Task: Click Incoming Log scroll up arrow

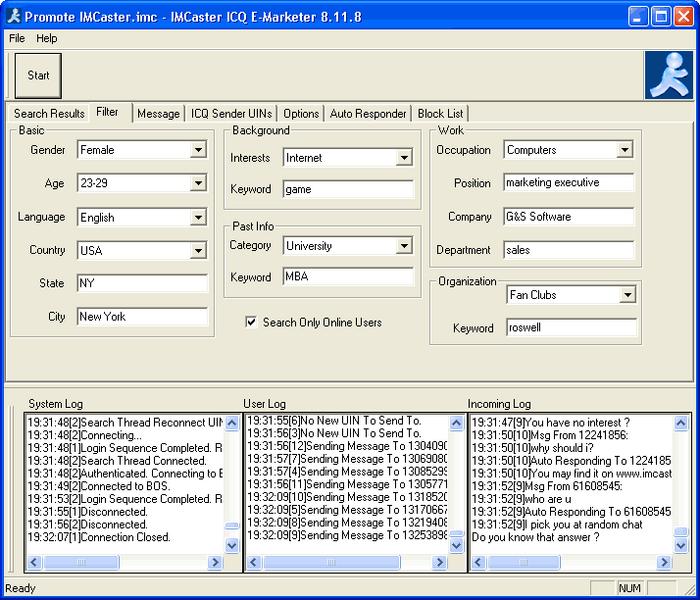Action: [x=681, y=423]
